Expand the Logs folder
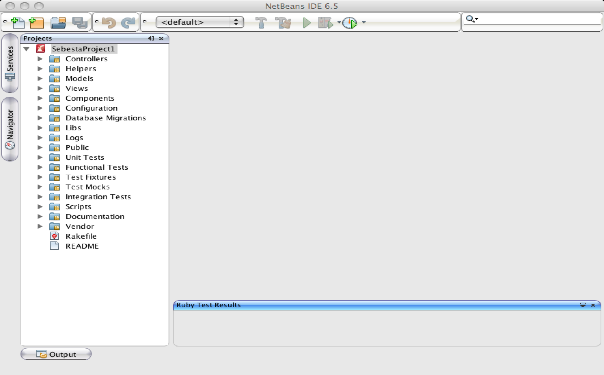This screenshot has height=375, width=604. click(40, 137)
